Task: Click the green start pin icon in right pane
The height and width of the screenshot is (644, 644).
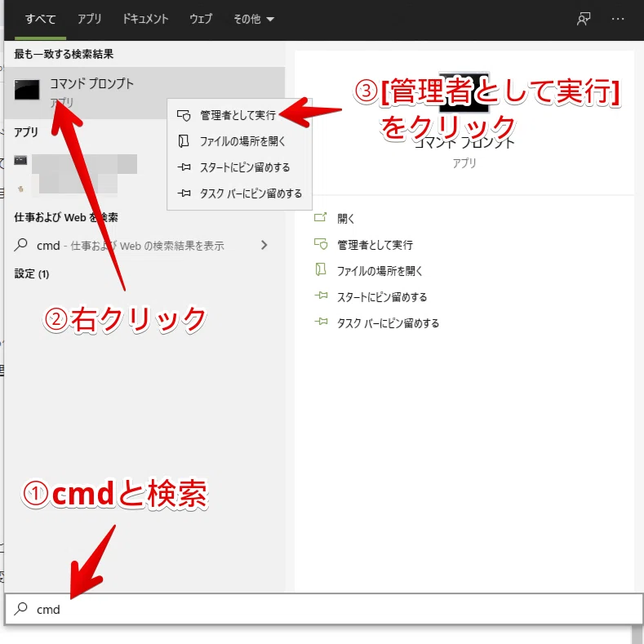Action: pos(321,295)
